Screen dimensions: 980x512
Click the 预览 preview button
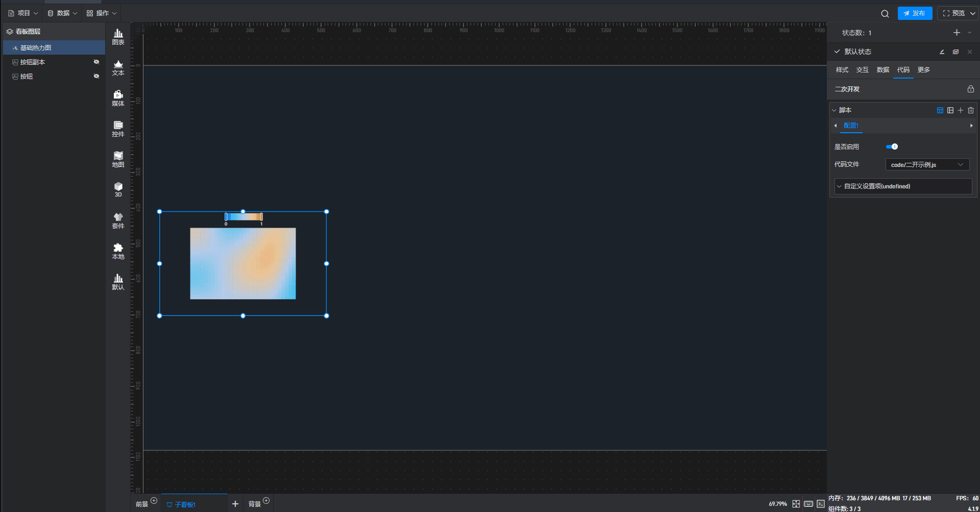click(x=953, y=13)
